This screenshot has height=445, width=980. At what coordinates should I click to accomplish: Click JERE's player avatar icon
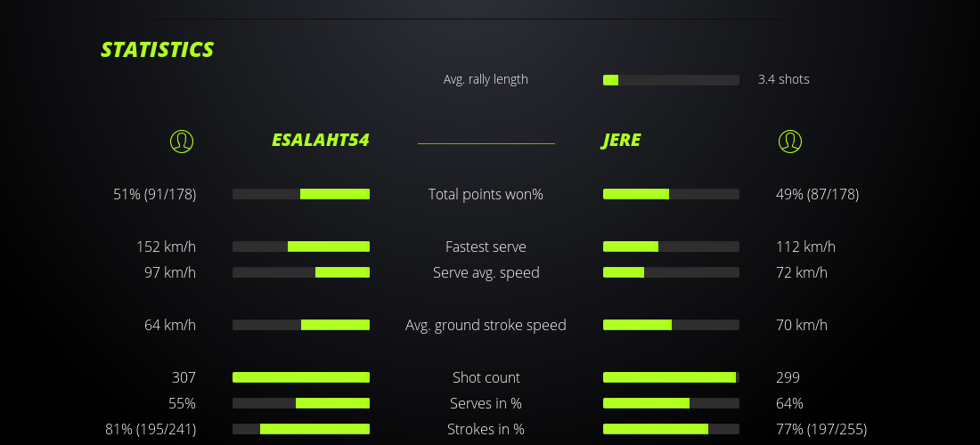click(x=789, y=141)
